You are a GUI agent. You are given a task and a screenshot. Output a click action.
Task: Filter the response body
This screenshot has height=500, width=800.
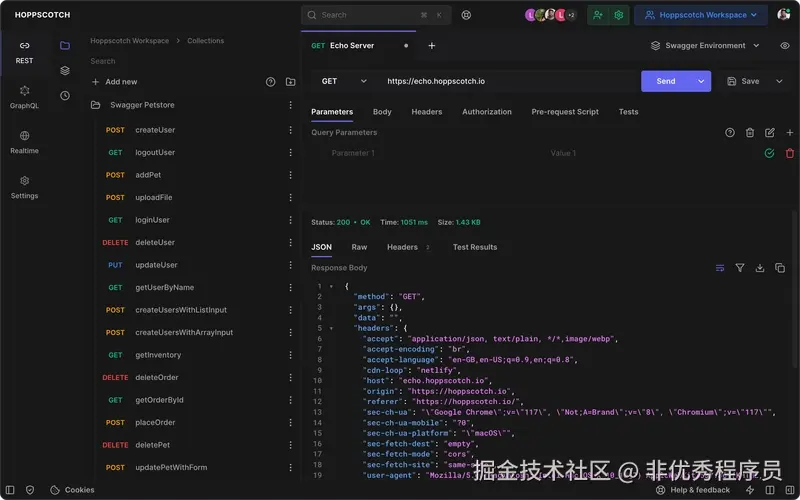740,268
